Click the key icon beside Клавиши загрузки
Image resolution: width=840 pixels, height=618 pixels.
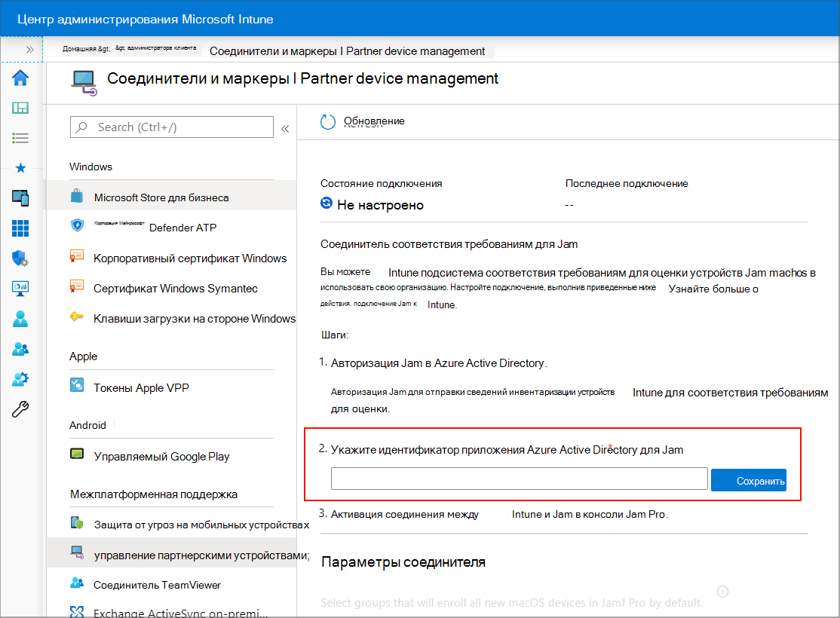[x=77, y=317]
